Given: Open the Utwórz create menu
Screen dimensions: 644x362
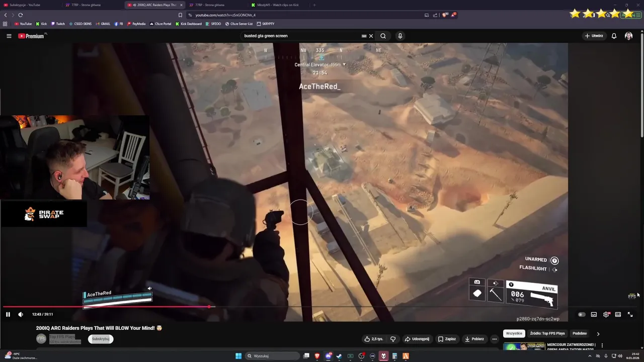Looking at the screenshot, I should [x=594, y=36].
